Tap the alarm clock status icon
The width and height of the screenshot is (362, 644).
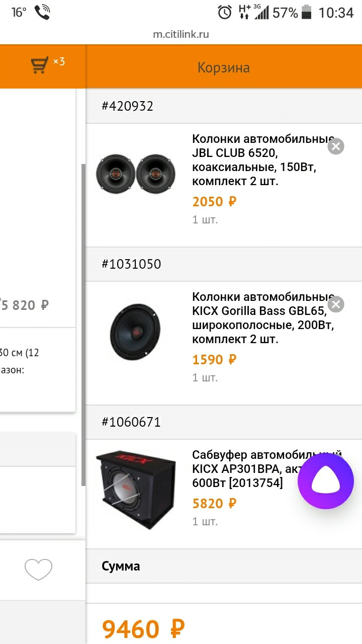pyautogui.click(x=225, y=12)
